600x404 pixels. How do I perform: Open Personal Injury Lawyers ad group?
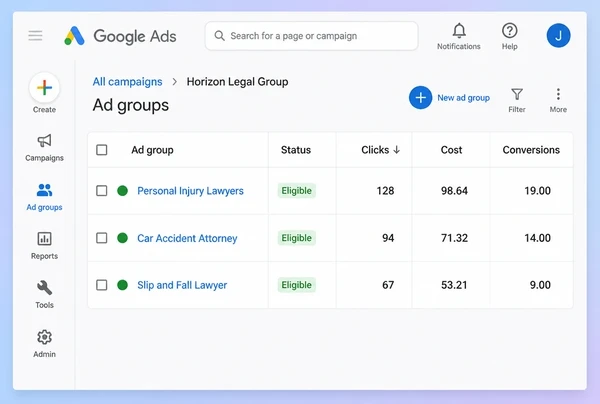coord(190,191)
